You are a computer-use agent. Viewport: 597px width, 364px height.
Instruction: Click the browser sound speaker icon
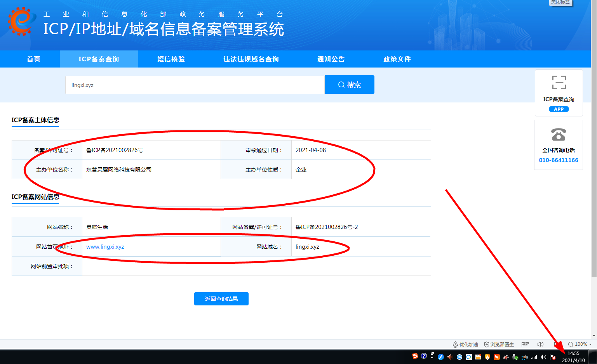click(540, 344)
